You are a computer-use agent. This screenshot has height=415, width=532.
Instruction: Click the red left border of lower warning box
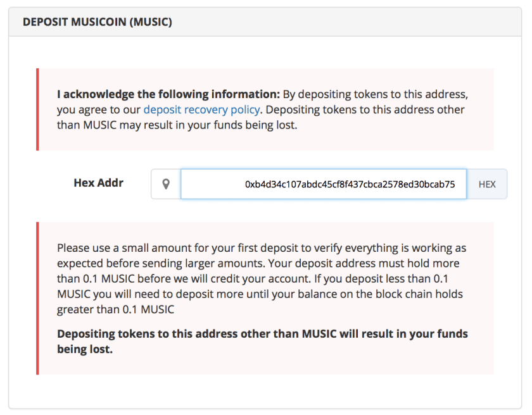(37, 298)
